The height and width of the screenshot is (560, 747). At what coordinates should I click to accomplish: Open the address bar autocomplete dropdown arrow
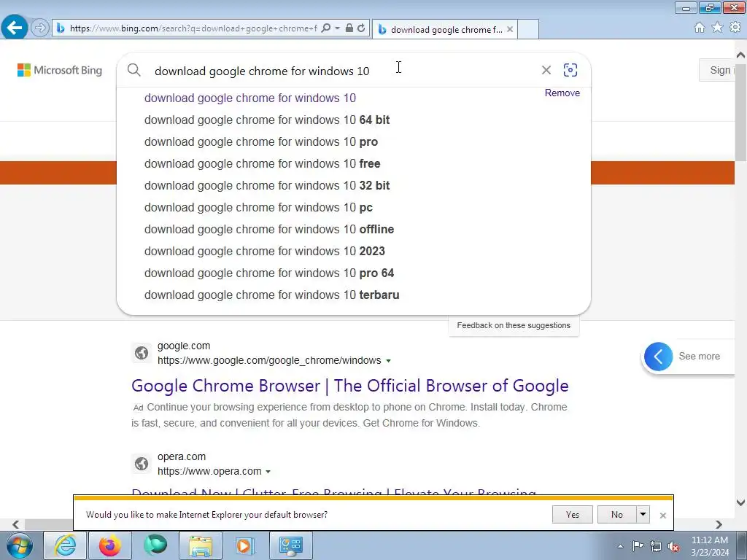point(337,28)
